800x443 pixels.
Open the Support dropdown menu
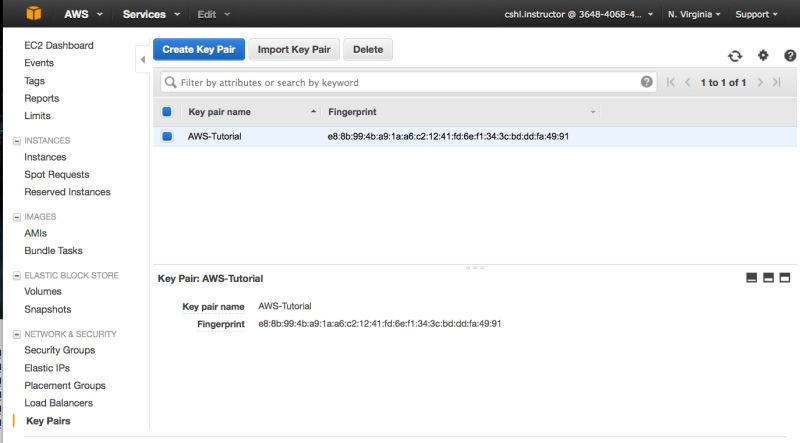coord(756,14)
